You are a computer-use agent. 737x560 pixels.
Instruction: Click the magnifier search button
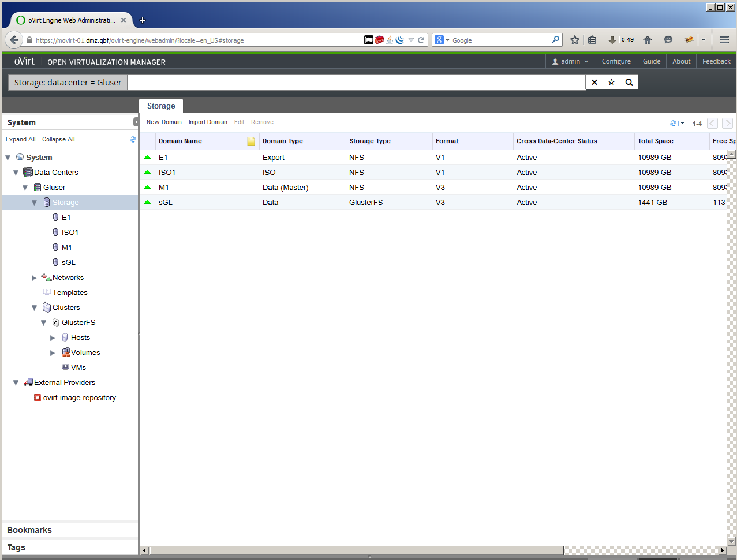coord(629,83)
